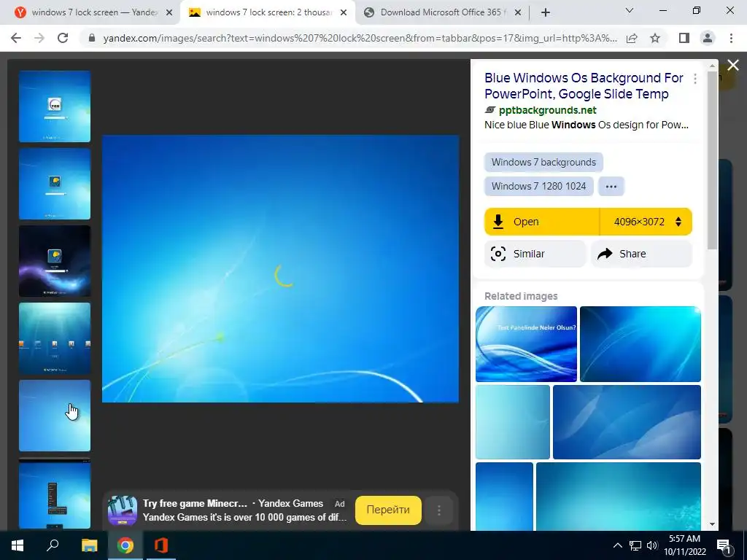747x560 pixels.
Task: Open the teal-blue curves related image
Action: click(x=640, y=344)
